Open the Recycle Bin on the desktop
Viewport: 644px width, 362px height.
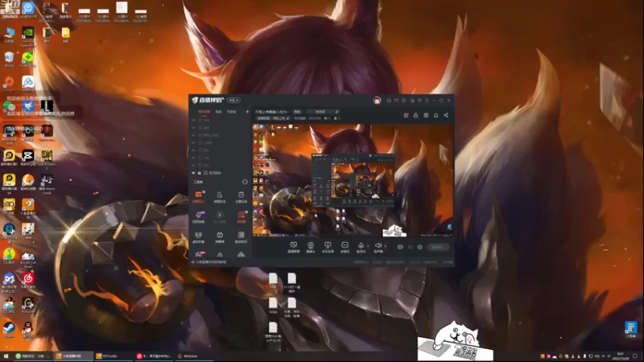[x=9, y=59]
